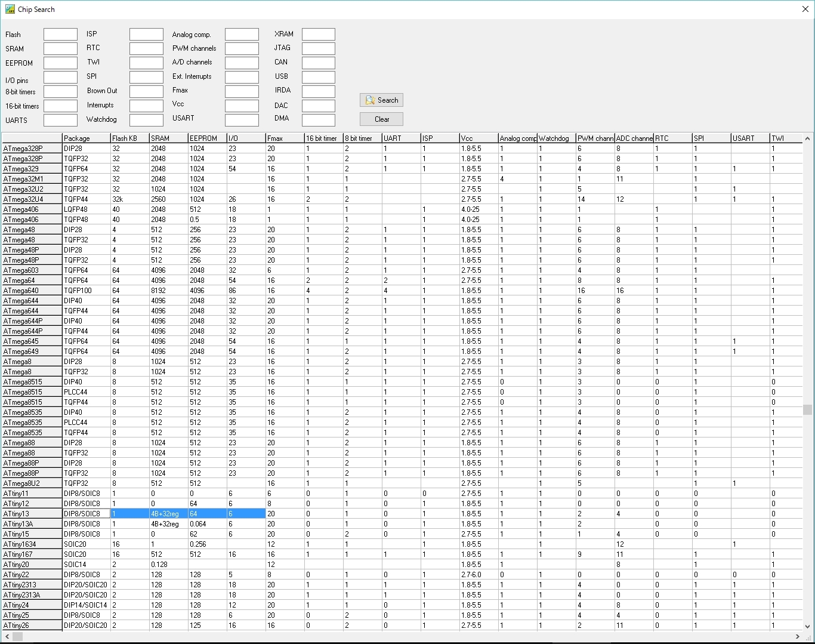Focus the JTAG input field
Viewport: 815px width, 644px height.
(x=318, y=49)
